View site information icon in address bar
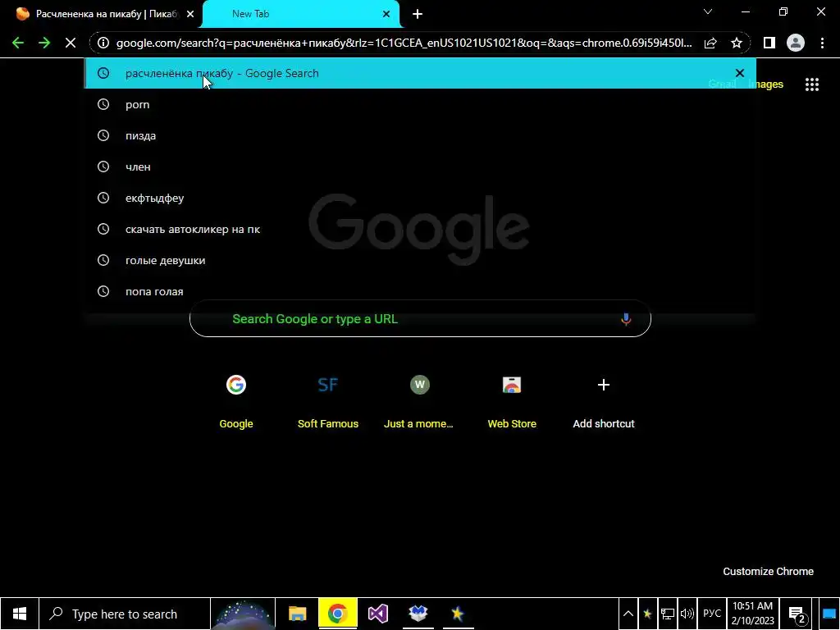The height and width of the screenshot is (630, 840). click(103, 43)
